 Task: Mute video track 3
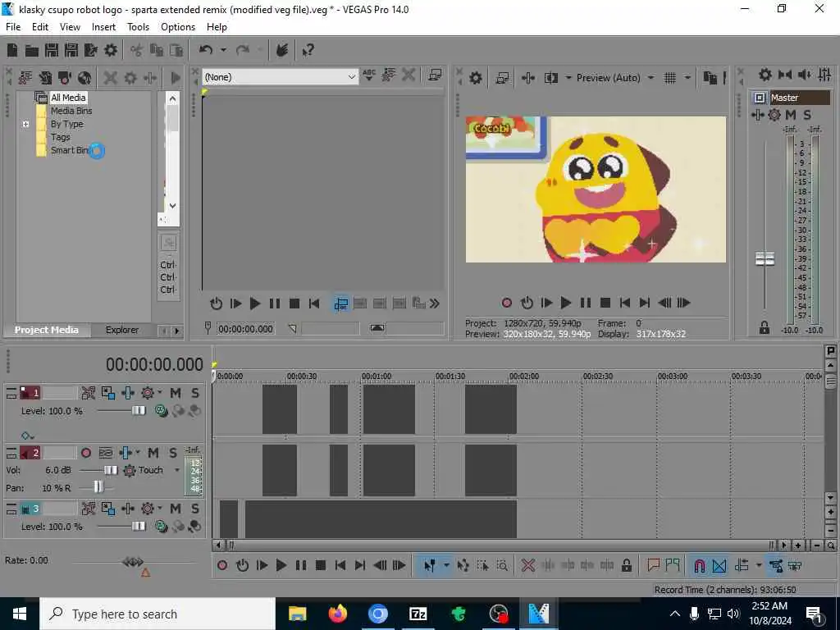point(176,509)
